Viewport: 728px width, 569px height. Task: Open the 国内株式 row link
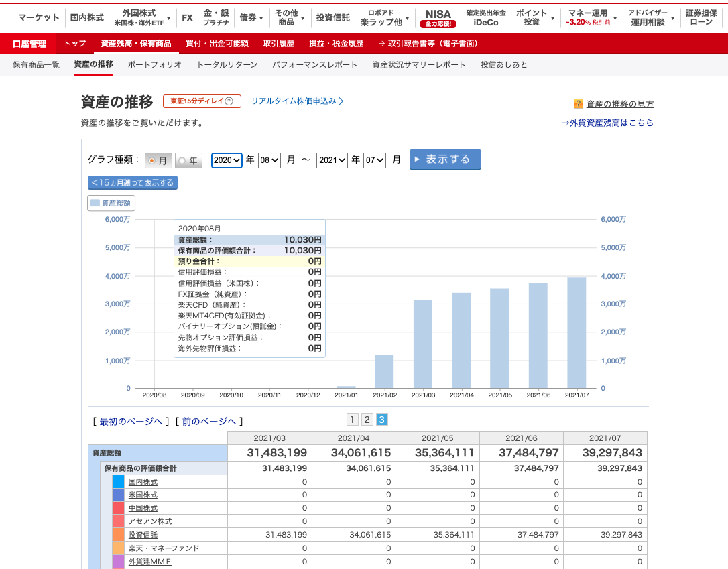coord(143,483)
